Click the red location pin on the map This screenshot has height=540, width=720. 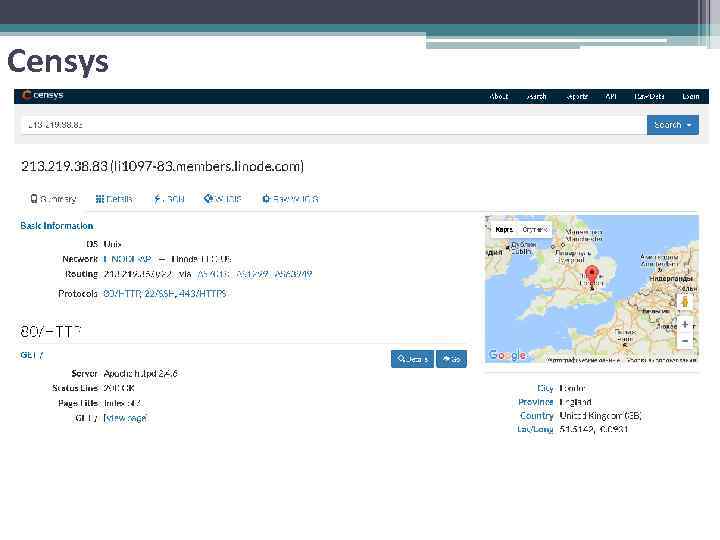click(592, 277)
